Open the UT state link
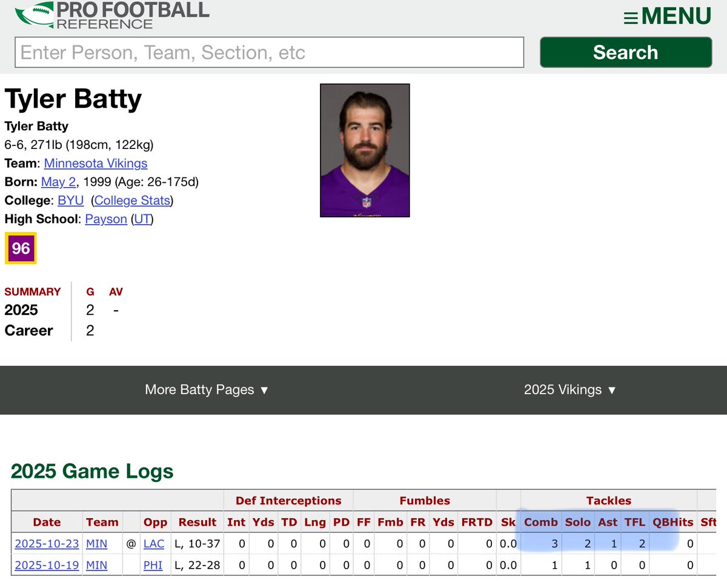Image resolution: width=727 pixels, height=588 pixels. coord(142,219)
